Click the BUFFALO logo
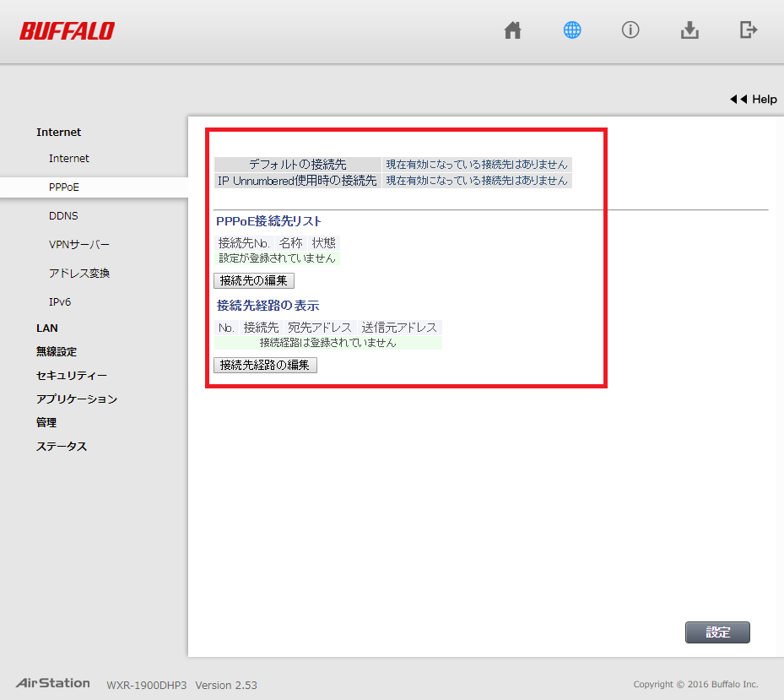The image size is (784, 700). (x=67, y=31)
